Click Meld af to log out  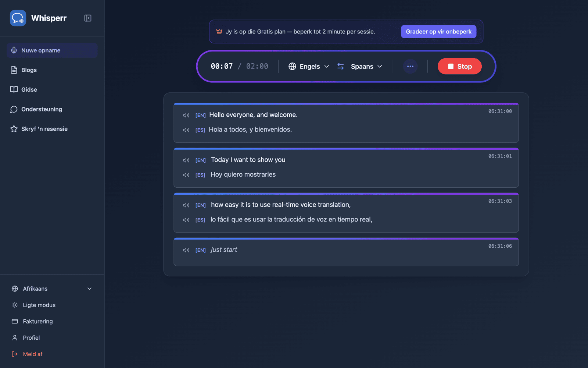(x=52, y=354)
